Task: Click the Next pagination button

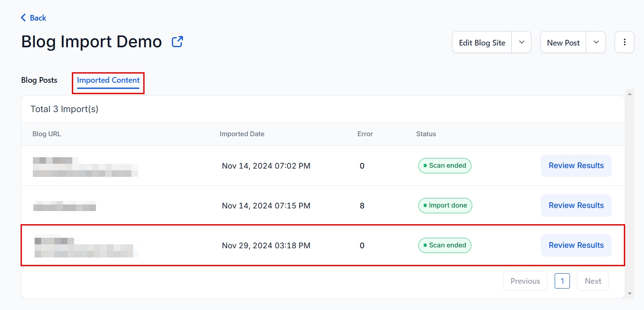Action: click(593, 281)
